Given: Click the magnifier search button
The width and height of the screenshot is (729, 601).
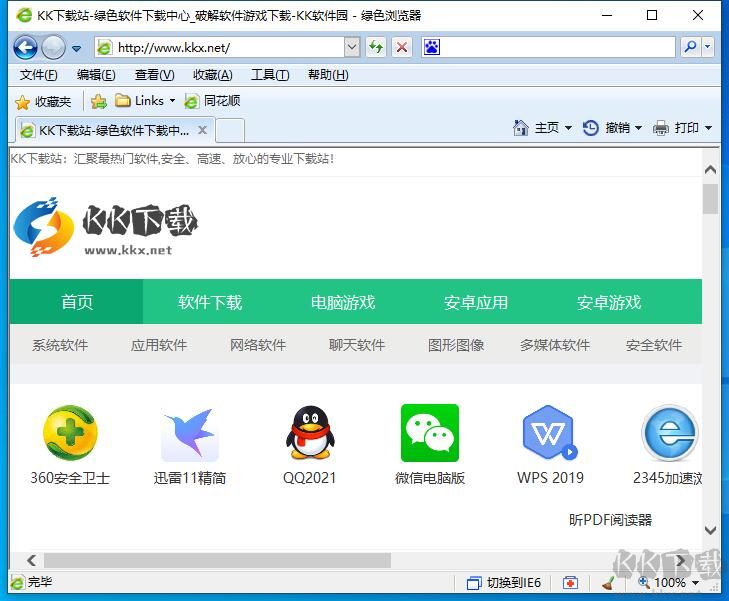Looking at the screenshot, I should coord(691,47).
